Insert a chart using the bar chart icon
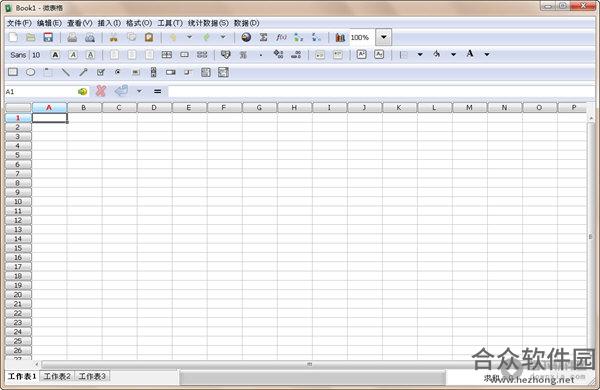Screen dimensions: 600x390 click(x=340, y=38)
